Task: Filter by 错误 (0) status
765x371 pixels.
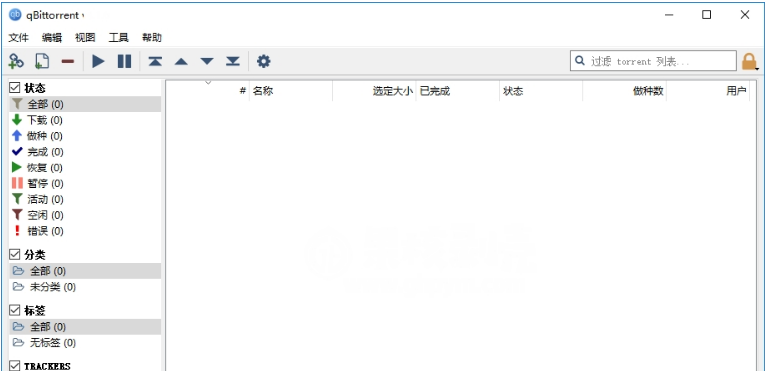Action: (x=85, y=231)
